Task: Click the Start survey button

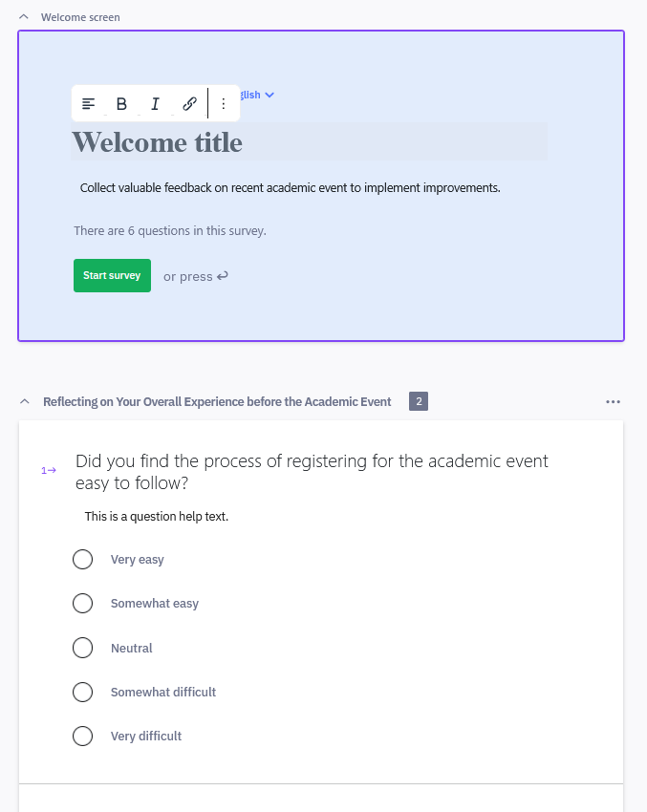Action: coord(113,275)
